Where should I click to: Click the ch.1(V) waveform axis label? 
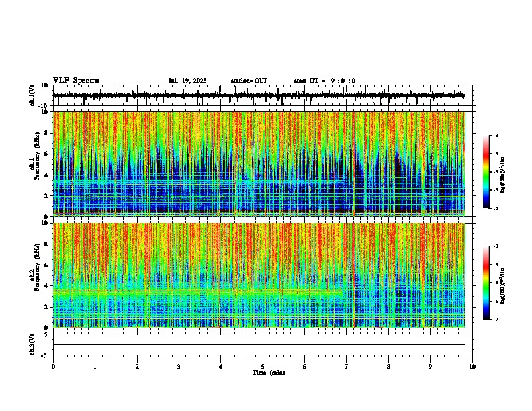click(x=32, y=95)
